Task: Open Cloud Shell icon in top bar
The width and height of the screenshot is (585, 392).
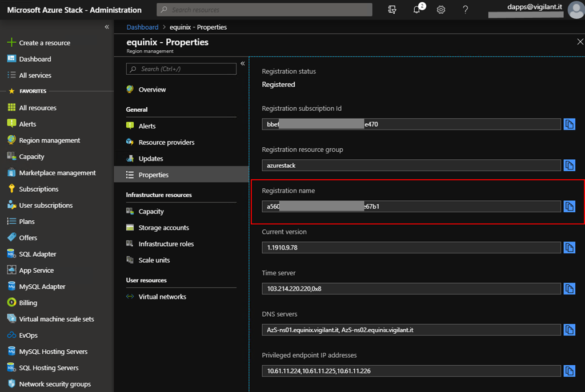Action: [x=392, y=10]
